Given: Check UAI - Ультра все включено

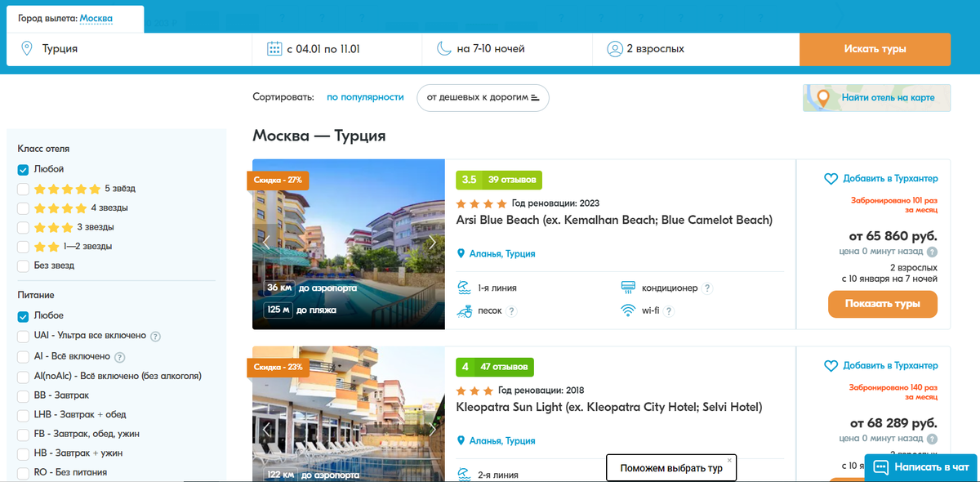Looking at the screenshot, I should point(23,336).
